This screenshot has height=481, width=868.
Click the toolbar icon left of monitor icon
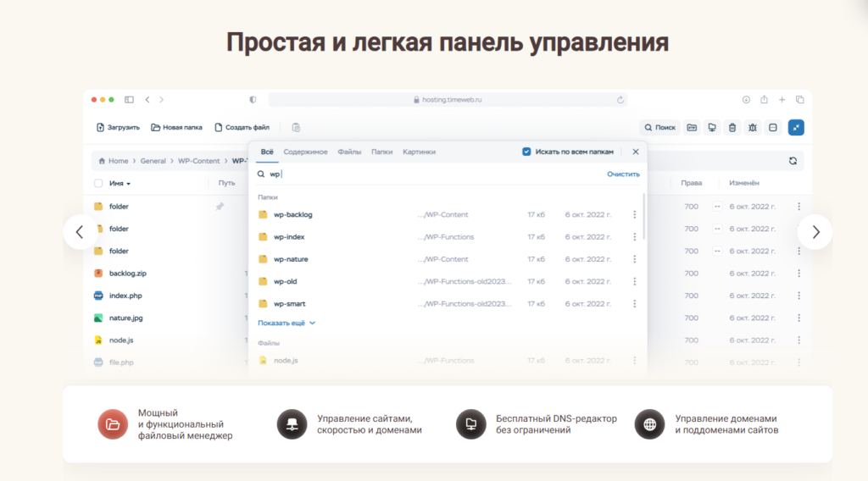(692, 128)
